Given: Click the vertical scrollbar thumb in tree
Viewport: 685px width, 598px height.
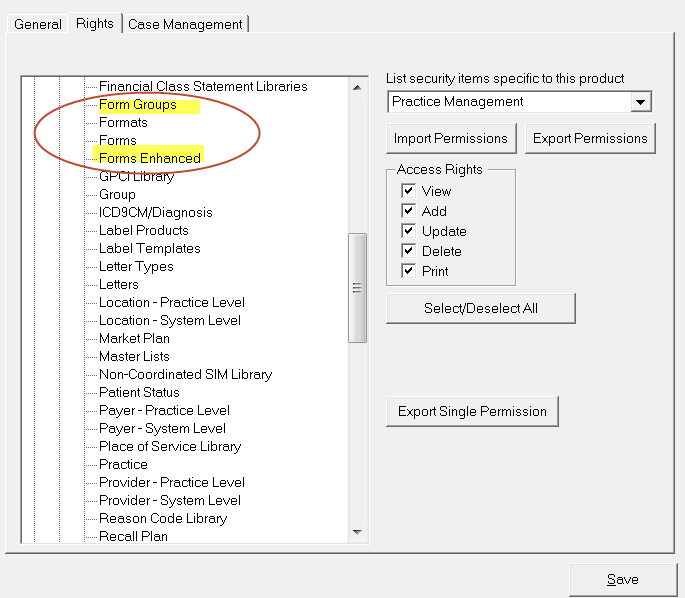Looking at the screenshot, I should [357, 288].
